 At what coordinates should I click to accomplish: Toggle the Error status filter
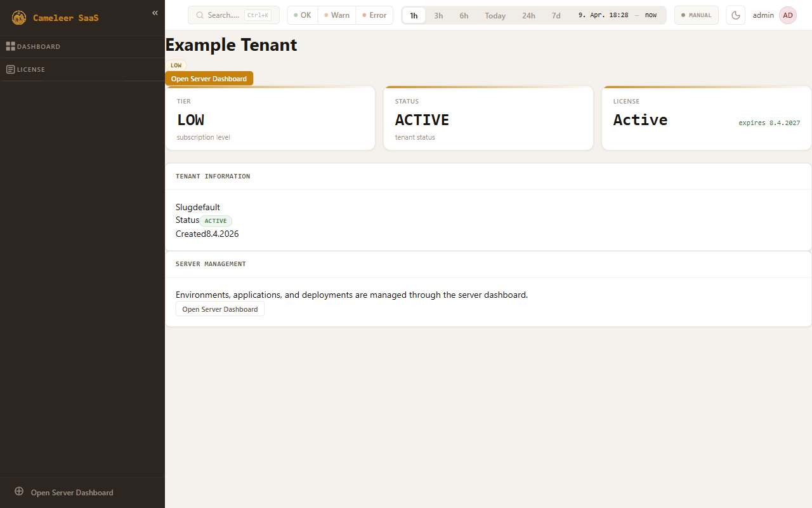pyautogui.click(x=374, y=15)
